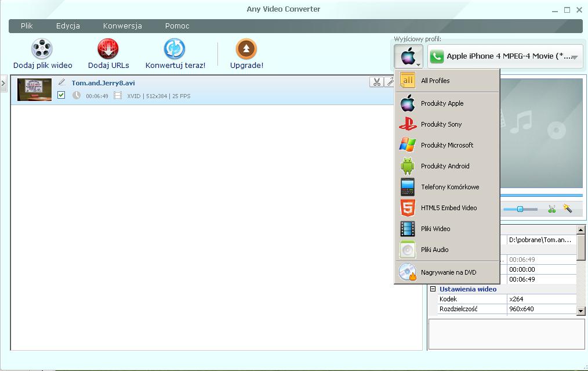Start conversion with Konwertuj teraz! icon
The image size is (588, 371).
click(175, 49)
